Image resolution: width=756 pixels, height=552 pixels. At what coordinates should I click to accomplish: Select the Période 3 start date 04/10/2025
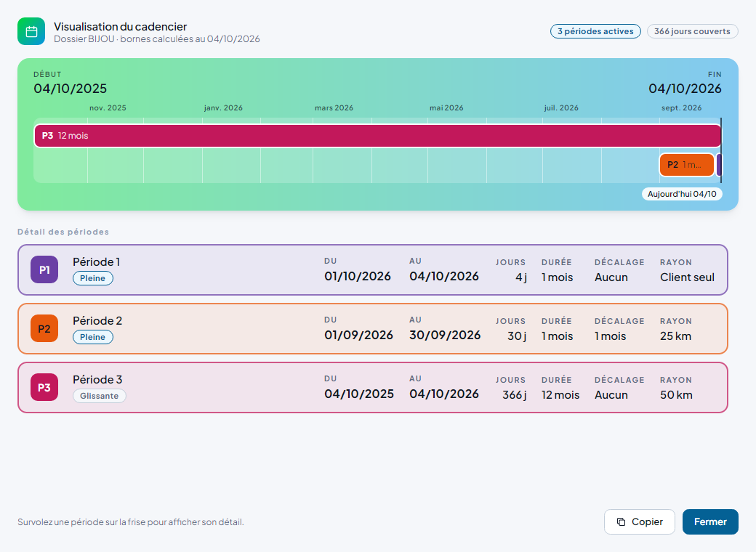(358, 394)
